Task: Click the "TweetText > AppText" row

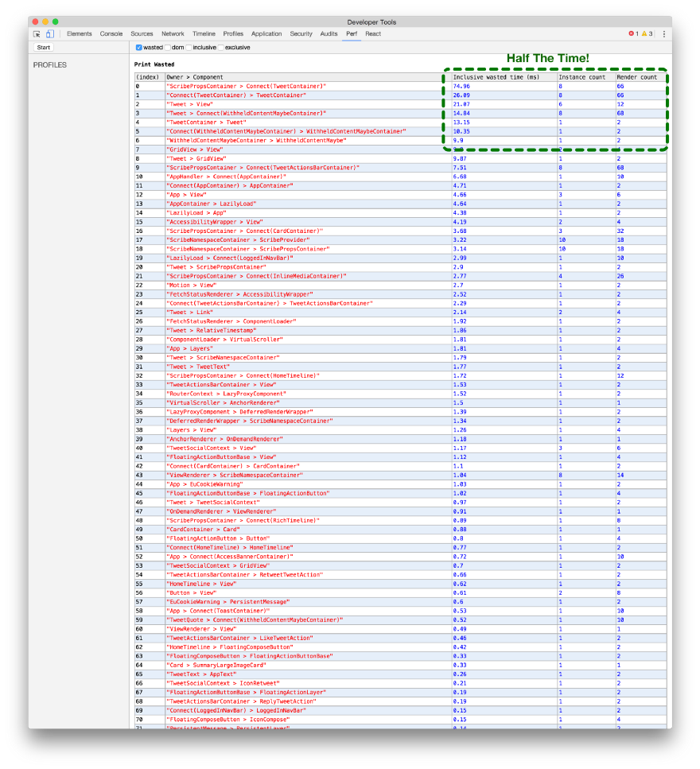Action: 400,674
